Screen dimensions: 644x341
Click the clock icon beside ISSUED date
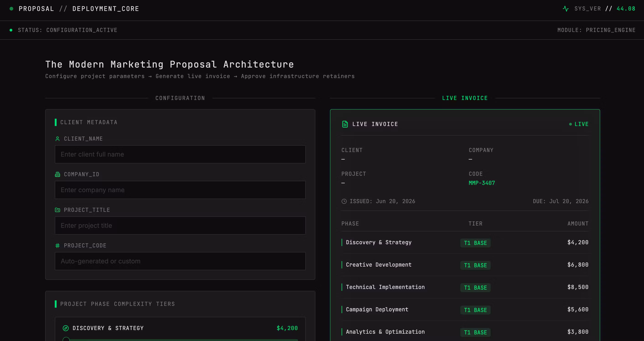(x=344, y=201)
